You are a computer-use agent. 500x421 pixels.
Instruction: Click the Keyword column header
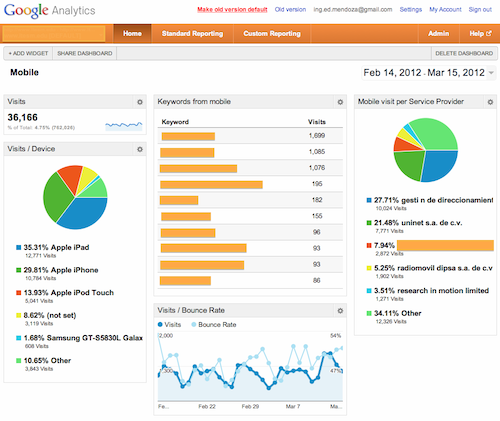tap(175, 122)
